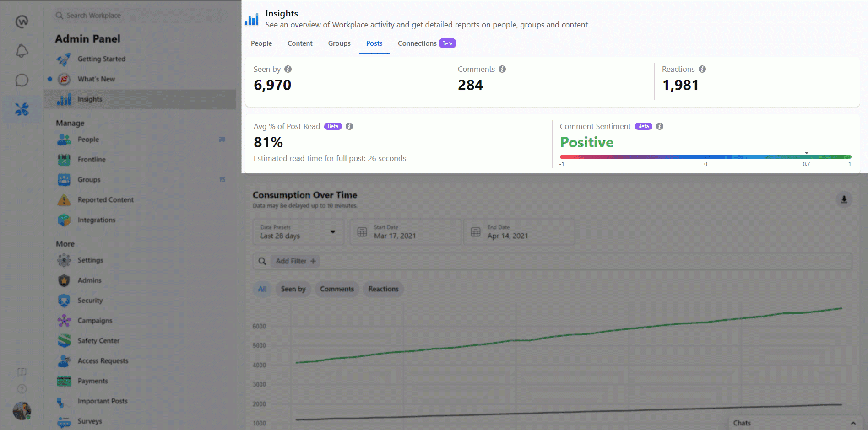Click the Admins badge icon
The image size is (868, 430).
coord(64,280)
